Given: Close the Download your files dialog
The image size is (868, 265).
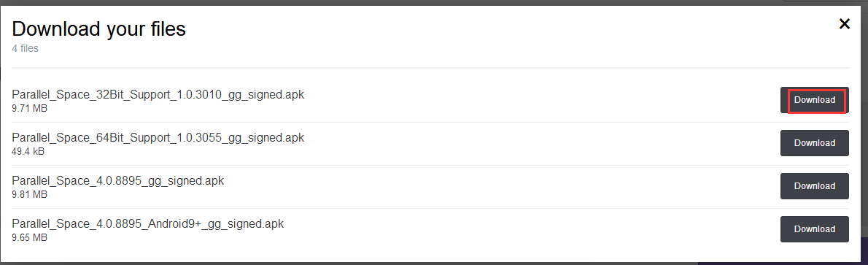Looking at the screenshot, I should (x=844, y=24).
